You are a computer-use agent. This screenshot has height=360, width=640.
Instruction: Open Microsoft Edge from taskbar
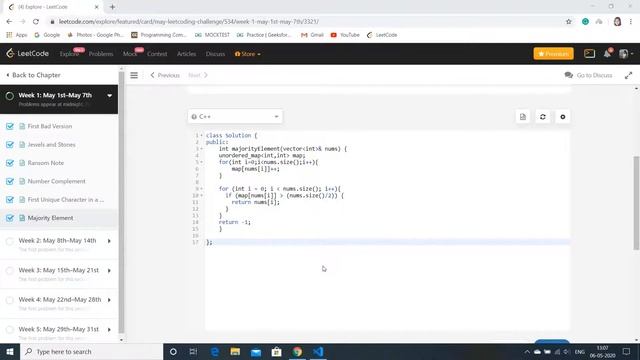click(x=215, y=351)
